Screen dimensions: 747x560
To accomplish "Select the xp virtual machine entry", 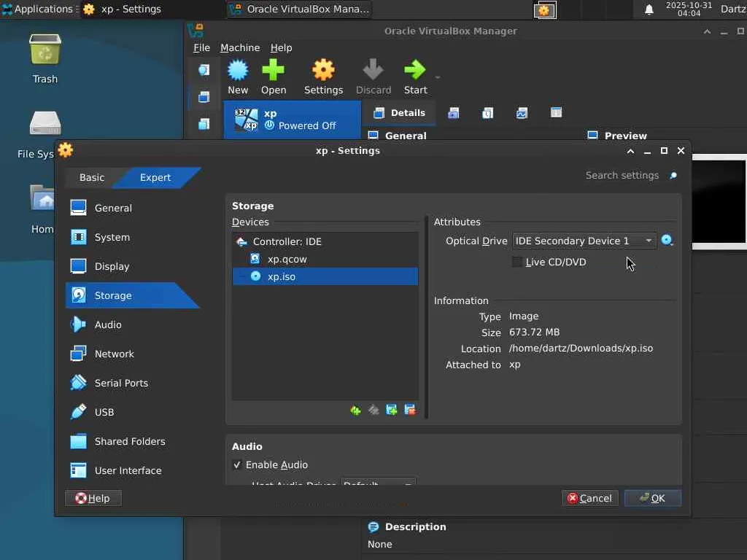I will click(x=293, y=120).
